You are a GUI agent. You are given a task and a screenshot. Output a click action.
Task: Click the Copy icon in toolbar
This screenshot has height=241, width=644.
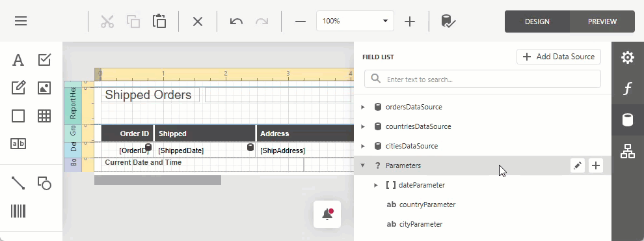133,21
